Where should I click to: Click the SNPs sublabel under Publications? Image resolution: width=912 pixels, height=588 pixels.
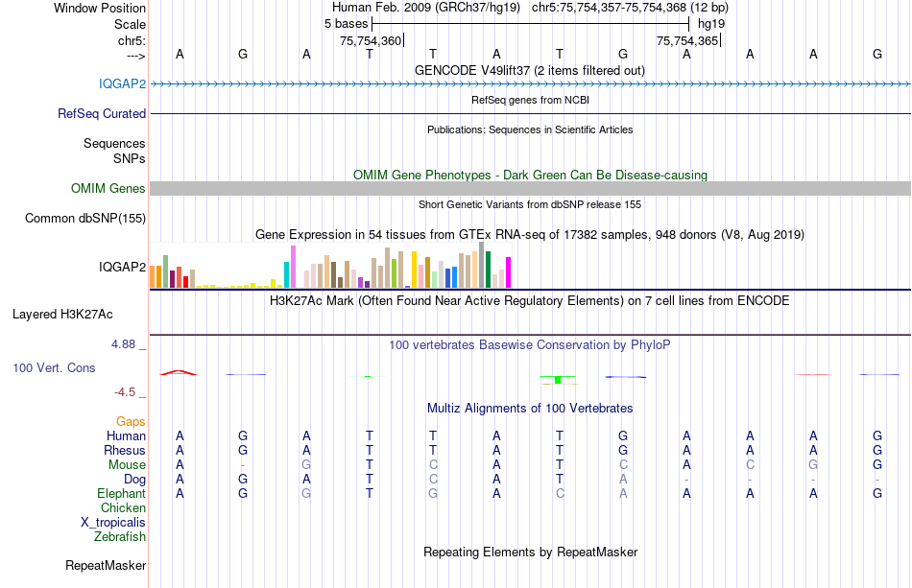(130, 158)
